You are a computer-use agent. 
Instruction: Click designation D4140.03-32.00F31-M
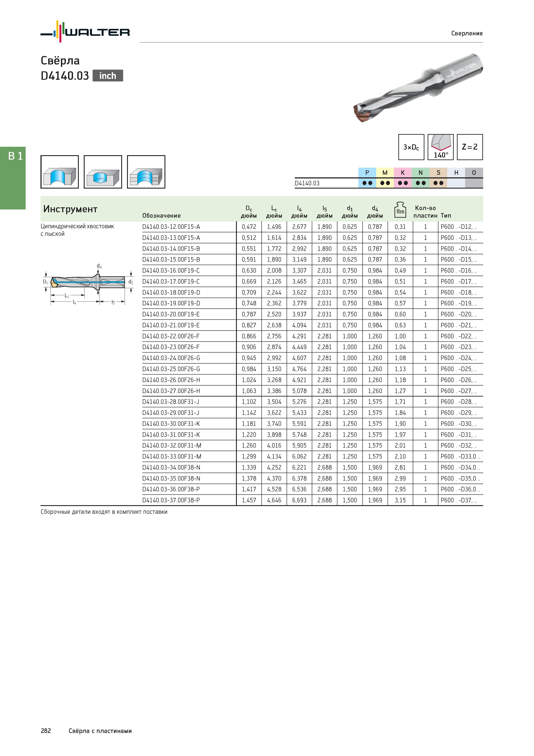[x=172, y=445]
